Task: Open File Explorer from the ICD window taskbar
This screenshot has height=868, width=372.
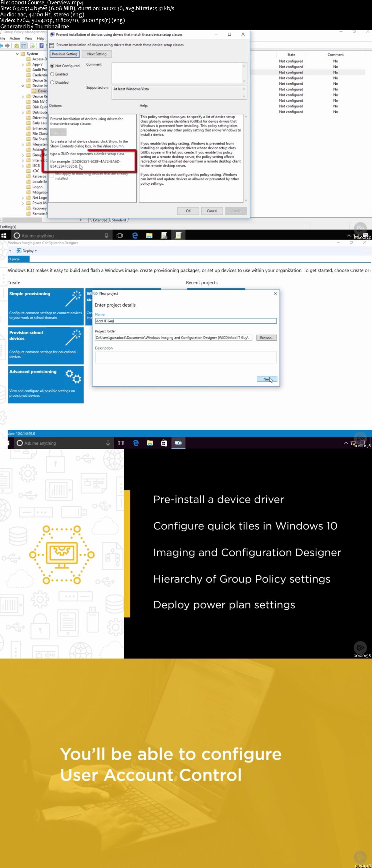Action: 150,443
